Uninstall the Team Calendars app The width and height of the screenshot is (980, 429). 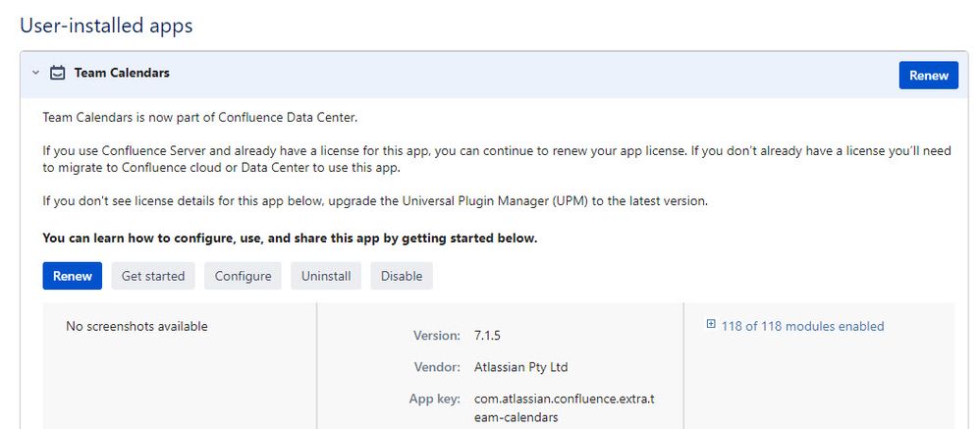326,276
